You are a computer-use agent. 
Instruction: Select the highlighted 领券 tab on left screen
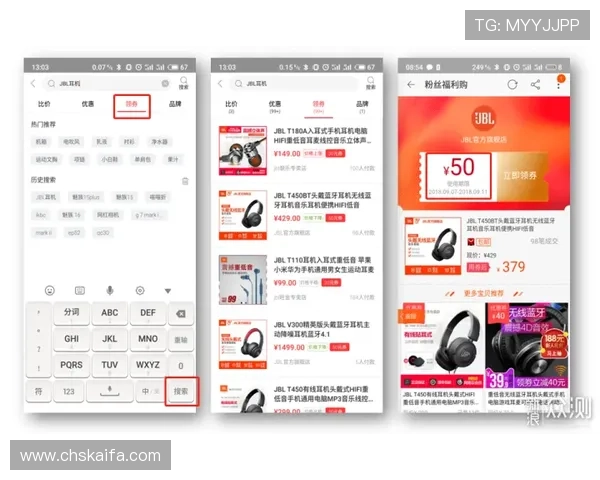(132, 104)
